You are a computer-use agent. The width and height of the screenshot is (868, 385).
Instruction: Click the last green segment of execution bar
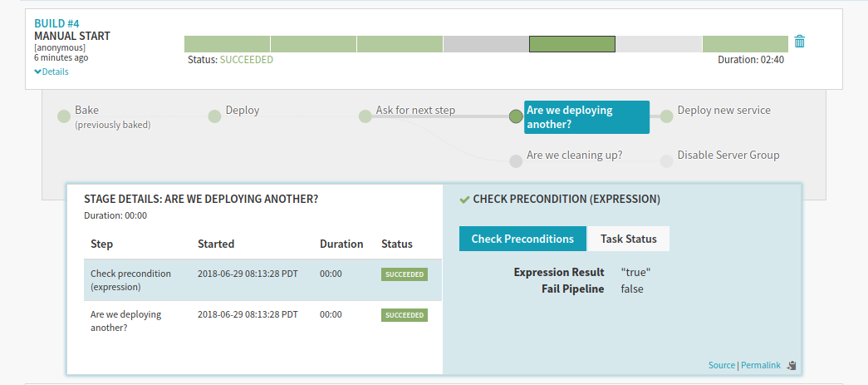(x=744, y=44)
